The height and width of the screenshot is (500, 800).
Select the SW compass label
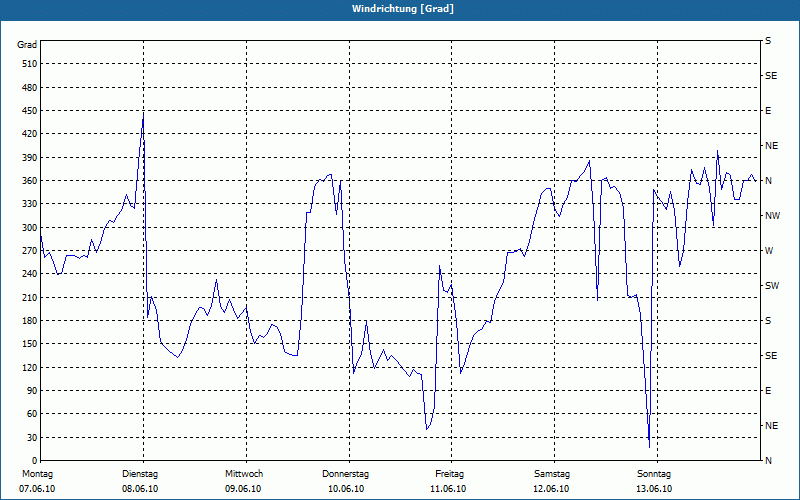click(772, 286)
